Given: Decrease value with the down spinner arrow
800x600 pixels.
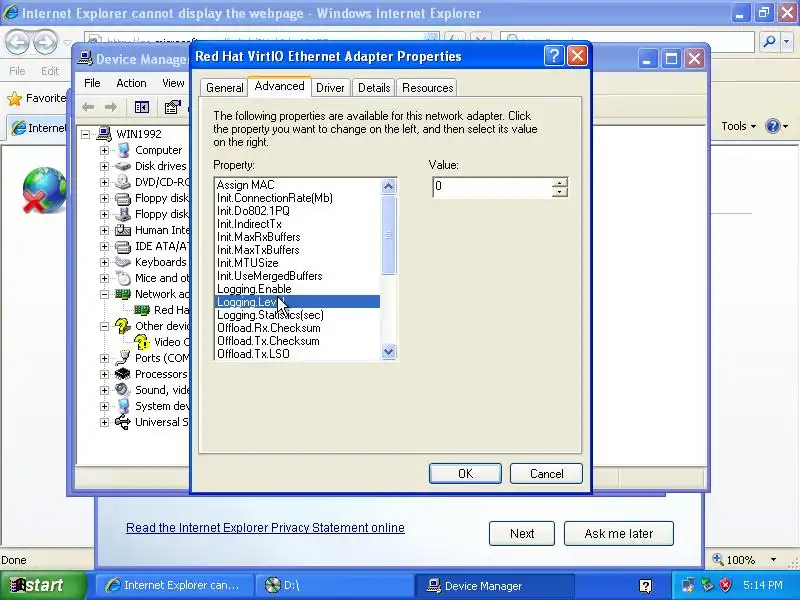Looking at the screenshot, I should 560,192.
